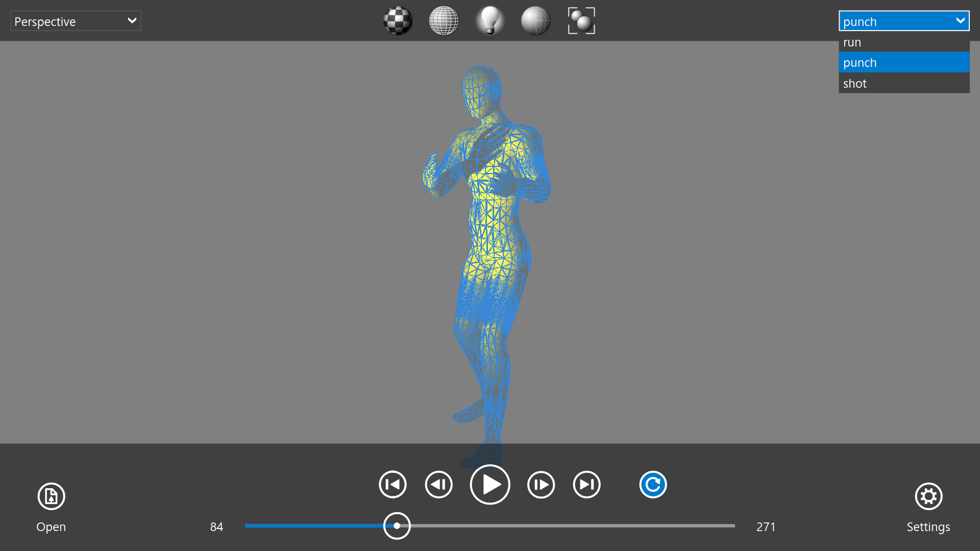Click the Open file icon
Image resolution: width=980 pixels, height=551 pixels.
51,496
